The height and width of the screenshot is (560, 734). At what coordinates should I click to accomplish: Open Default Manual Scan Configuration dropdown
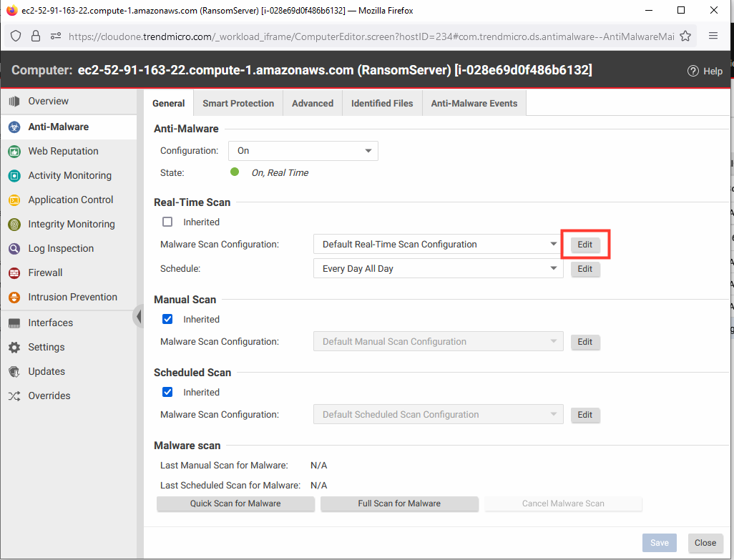(438, 342)
